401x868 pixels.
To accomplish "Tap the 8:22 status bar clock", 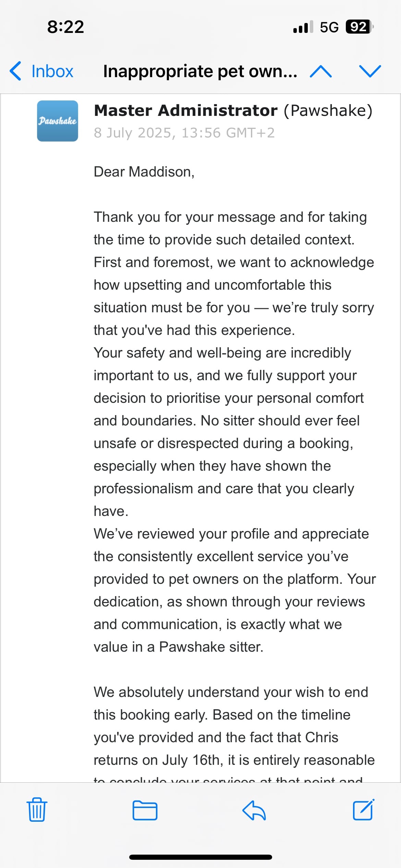I will coord(65,27).
